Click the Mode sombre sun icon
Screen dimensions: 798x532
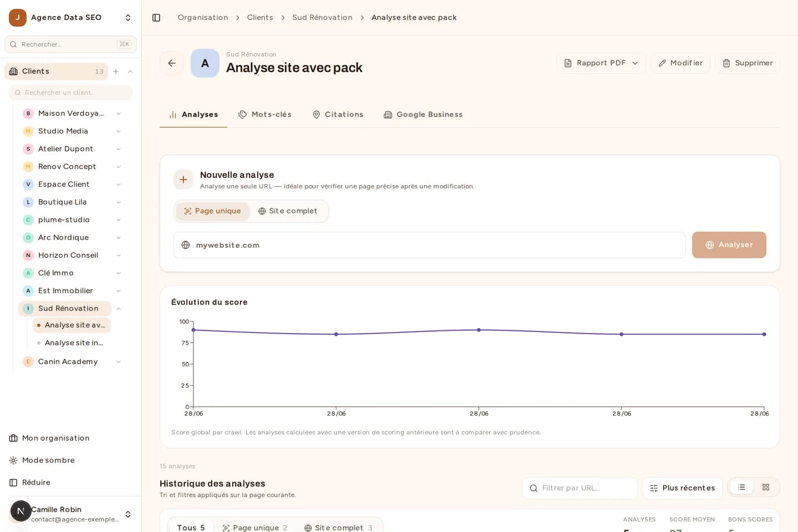point(13,461)
